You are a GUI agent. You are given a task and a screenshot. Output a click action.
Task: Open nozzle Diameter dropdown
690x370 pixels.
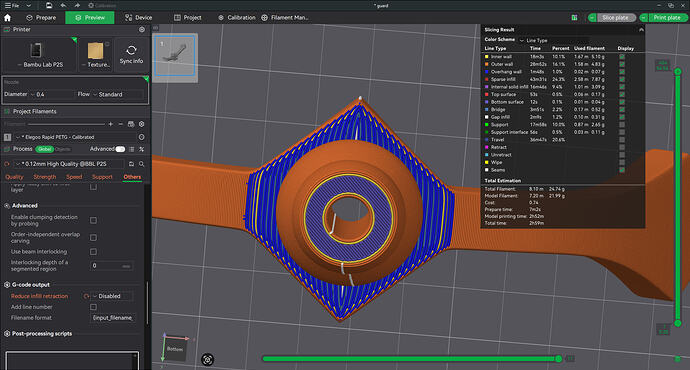pos(52,94)
